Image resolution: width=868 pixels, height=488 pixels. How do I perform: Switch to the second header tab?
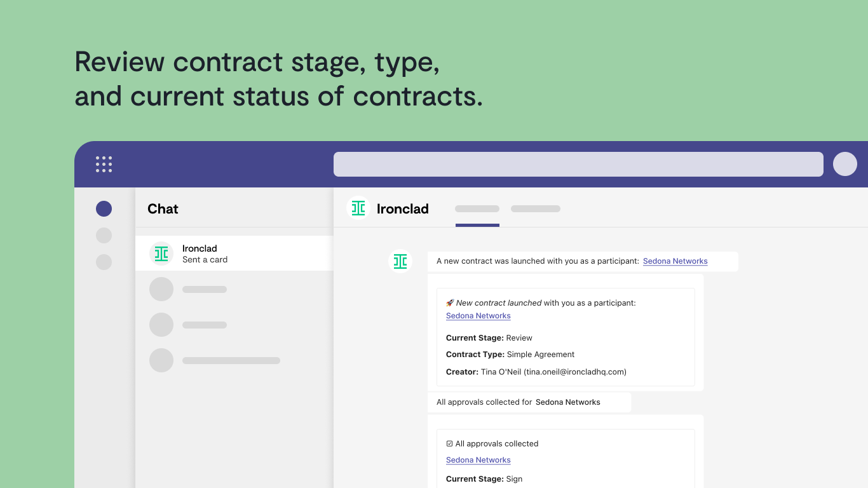click(535, 209)
